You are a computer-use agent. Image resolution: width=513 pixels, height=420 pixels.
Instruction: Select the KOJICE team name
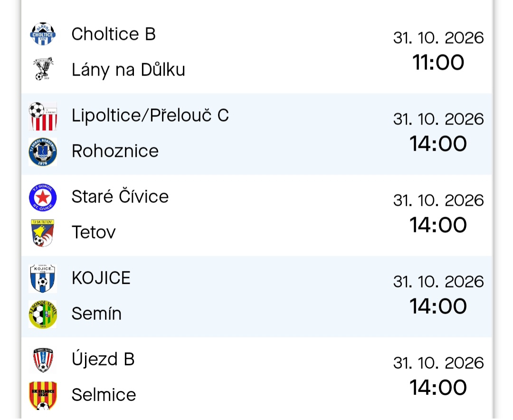pyautogui.click(x=101, y=277)
